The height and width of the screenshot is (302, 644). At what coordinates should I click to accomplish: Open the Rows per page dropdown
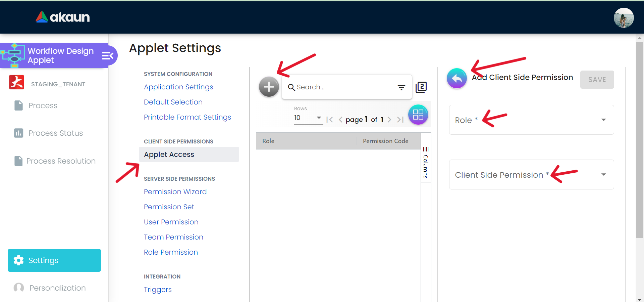pyautogui.click(x=308, y=118)
